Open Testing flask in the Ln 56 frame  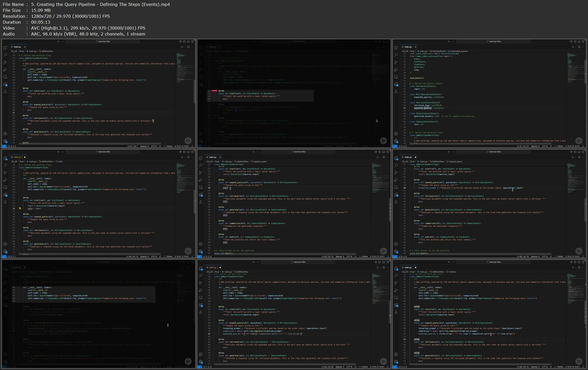[x=5, y=202]
